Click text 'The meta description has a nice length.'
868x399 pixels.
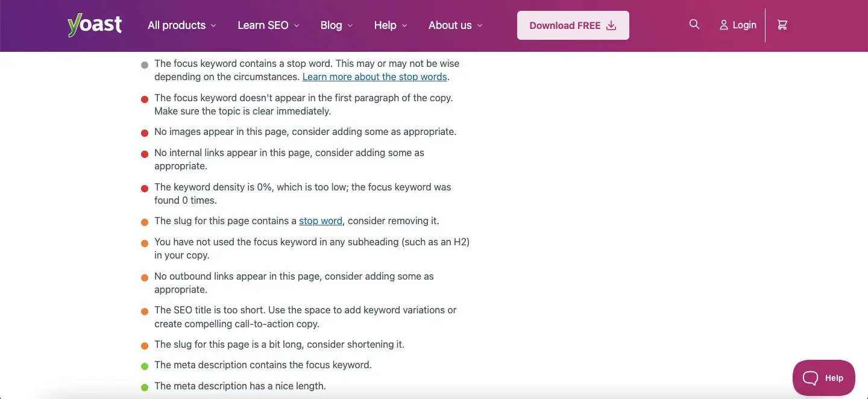(x=240, y=386)
